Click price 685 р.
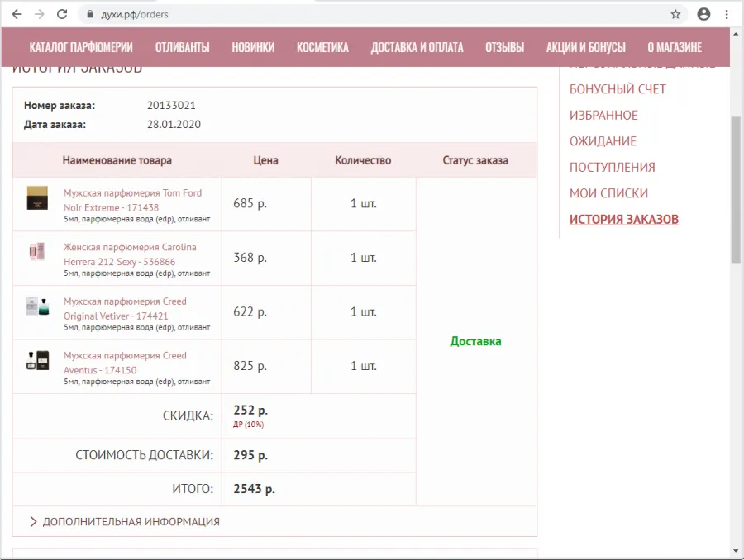This screenshot has height=560, width=744. (x=250, y=203)
